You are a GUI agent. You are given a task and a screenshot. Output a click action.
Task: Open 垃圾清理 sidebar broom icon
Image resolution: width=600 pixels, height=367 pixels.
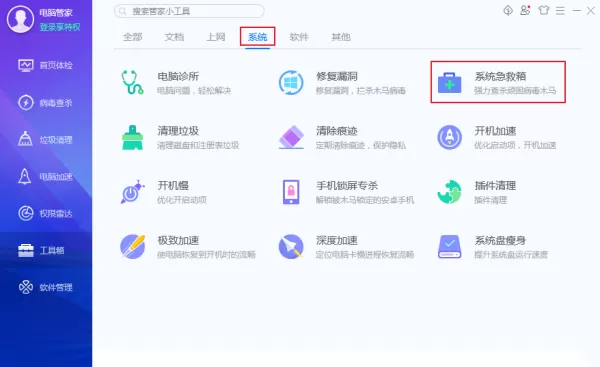click(x=25, y=139)
